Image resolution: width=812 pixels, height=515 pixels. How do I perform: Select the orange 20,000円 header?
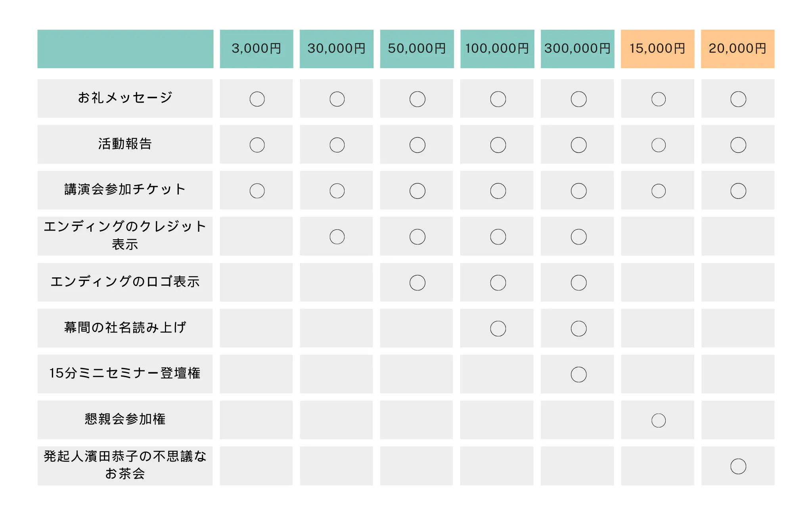(737, 49)
